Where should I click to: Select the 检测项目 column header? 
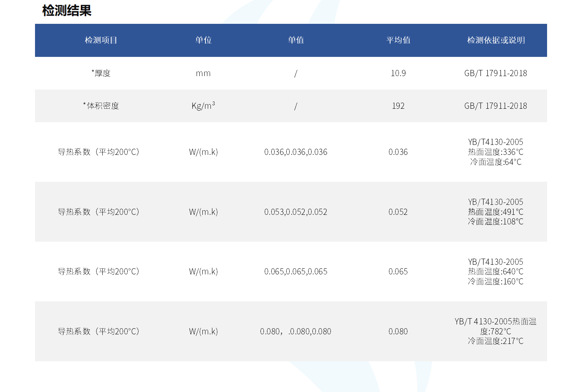(101, 40)
